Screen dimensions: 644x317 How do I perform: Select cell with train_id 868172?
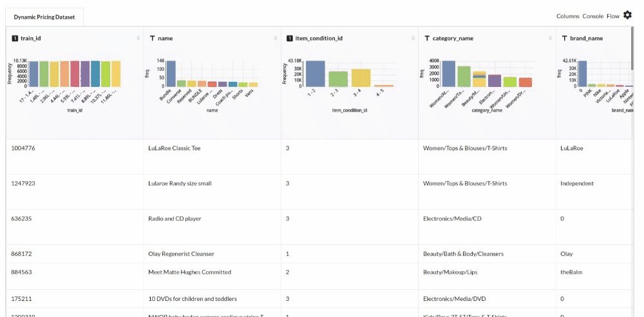tap(75, 254)
